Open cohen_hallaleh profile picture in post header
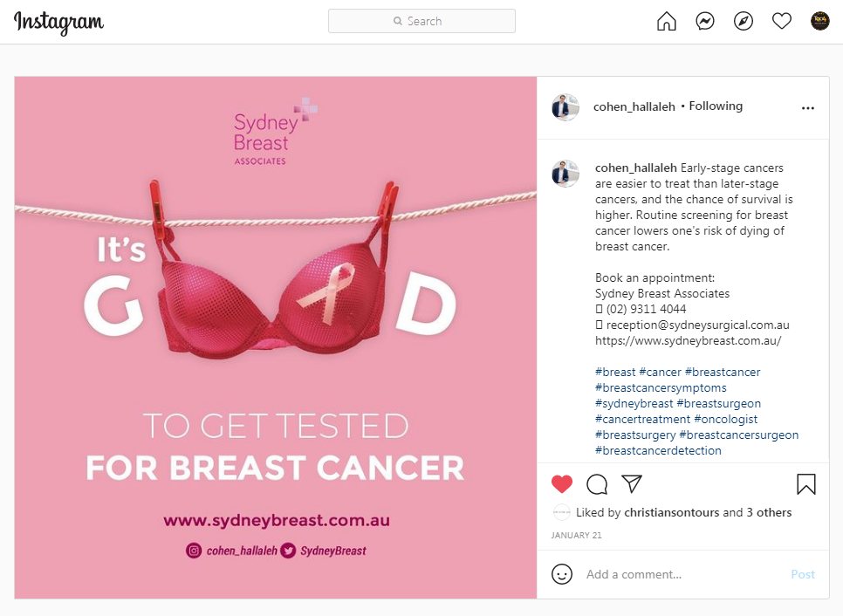Viewport: 843px width, 616px height. point(565,107)
